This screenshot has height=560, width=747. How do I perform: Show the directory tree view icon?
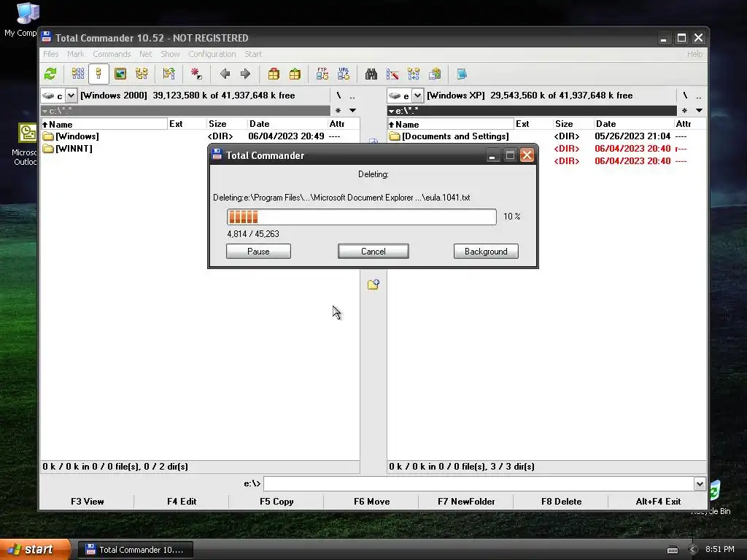click(142, 74)
